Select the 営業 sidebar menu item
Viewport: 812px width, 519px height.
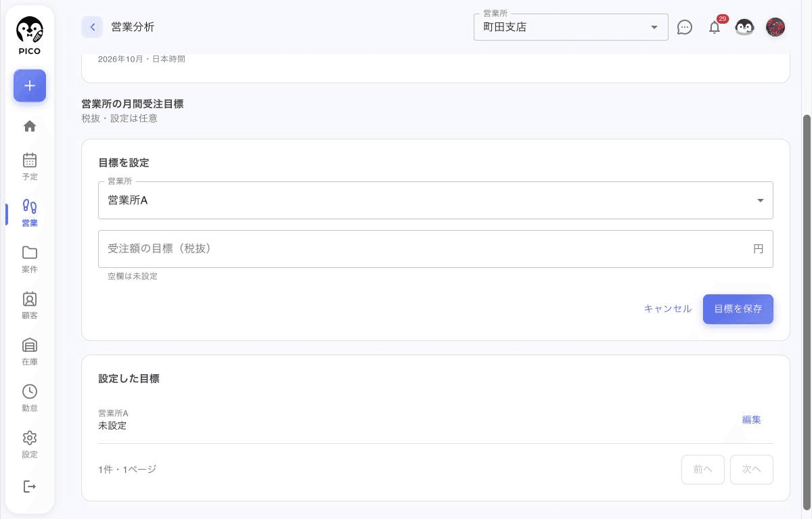point(30,213)
